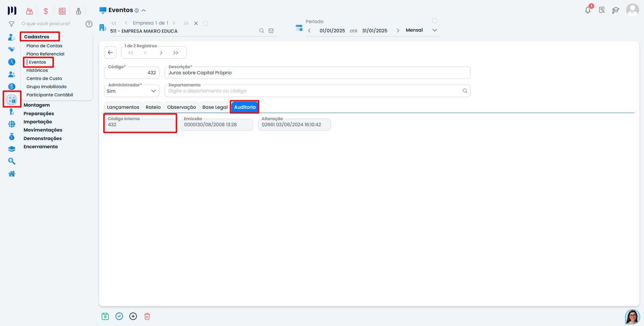Viewport: 644px width, 326px height.
Task: Go to the home icon in sidebar
Action: 12,174
